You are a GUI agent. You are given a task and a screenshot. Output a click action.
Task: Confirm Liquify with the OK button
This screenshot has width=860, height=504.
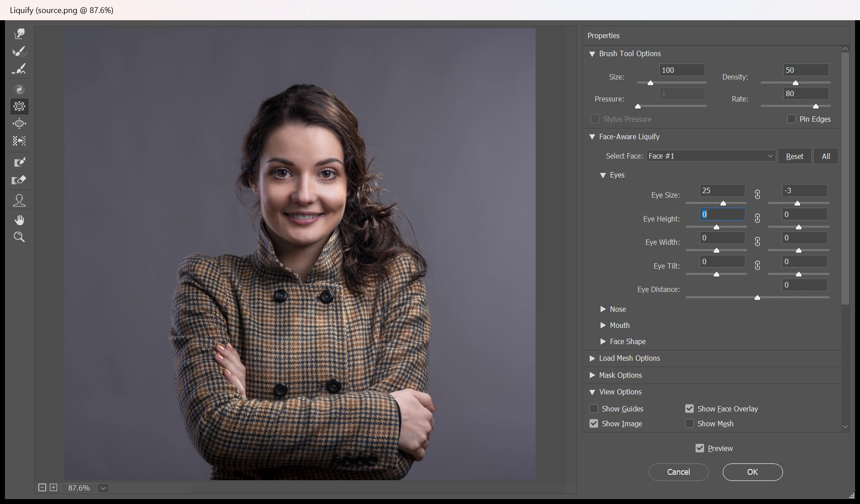point(753,472)
